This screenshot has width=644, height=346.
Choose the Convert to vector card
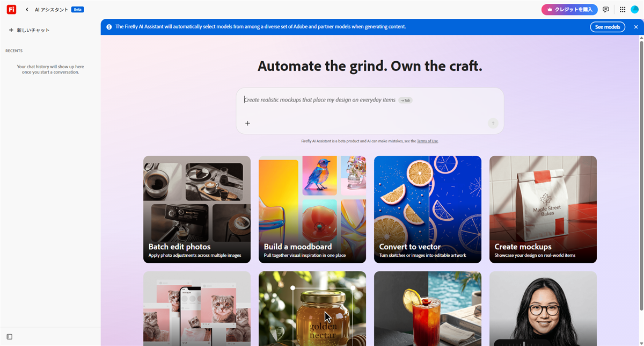[428, 210]
